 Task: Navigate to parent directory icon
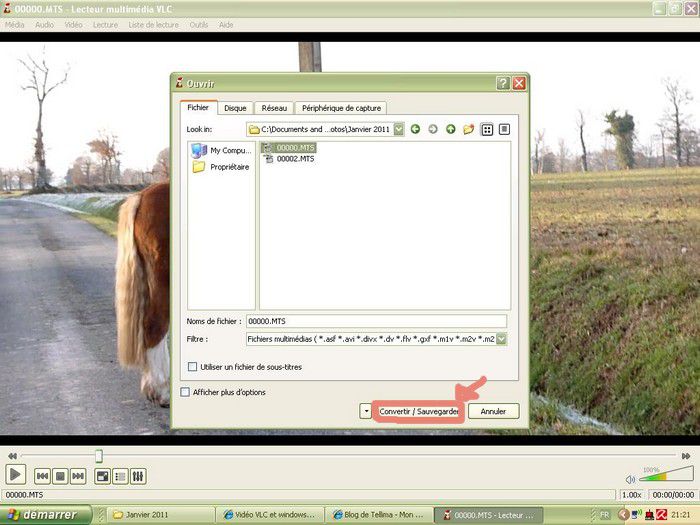click(x=450, y=129)
